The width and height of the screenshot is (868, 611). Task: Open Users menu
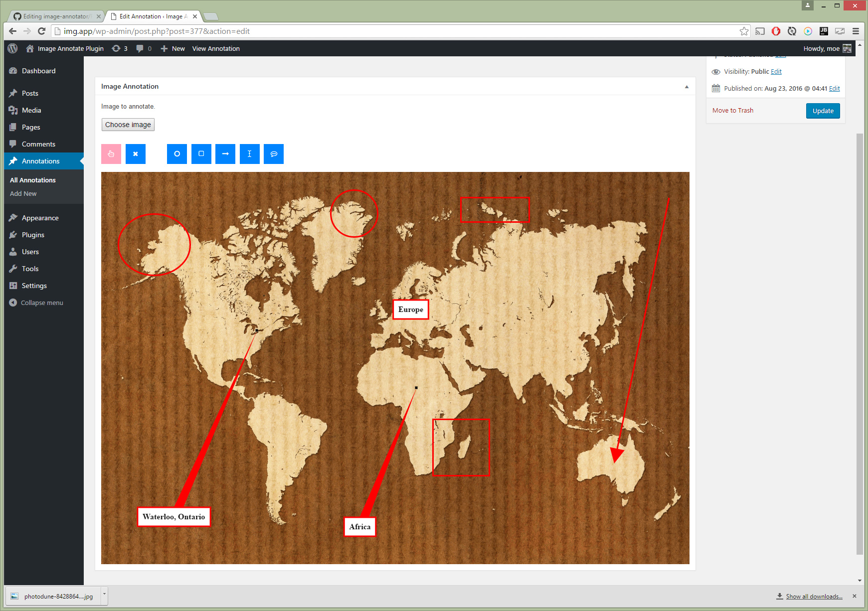30,252
